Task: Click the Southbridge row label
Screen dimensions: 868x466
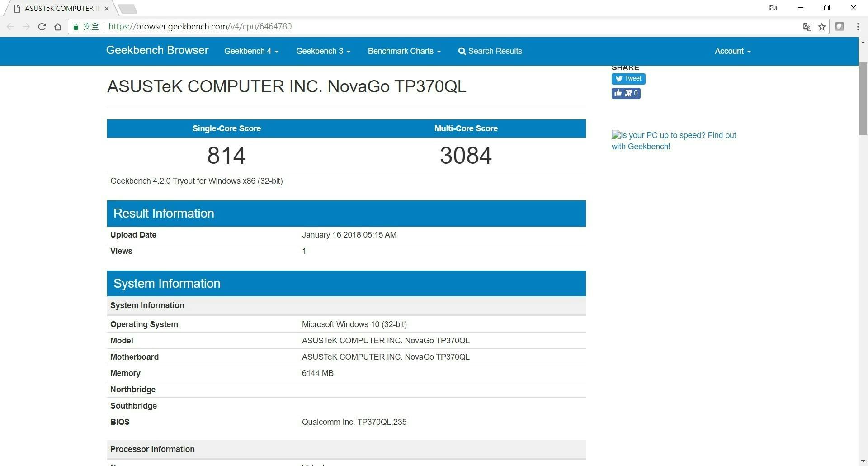Action: click(133, 406)
